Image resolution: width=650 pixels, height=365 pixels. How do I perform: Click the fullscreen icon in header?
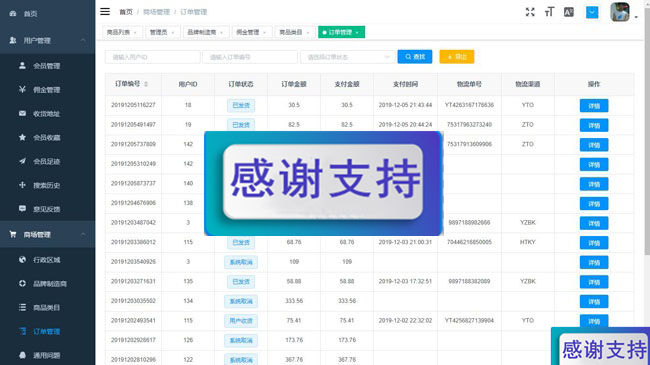tap(530, 12)
